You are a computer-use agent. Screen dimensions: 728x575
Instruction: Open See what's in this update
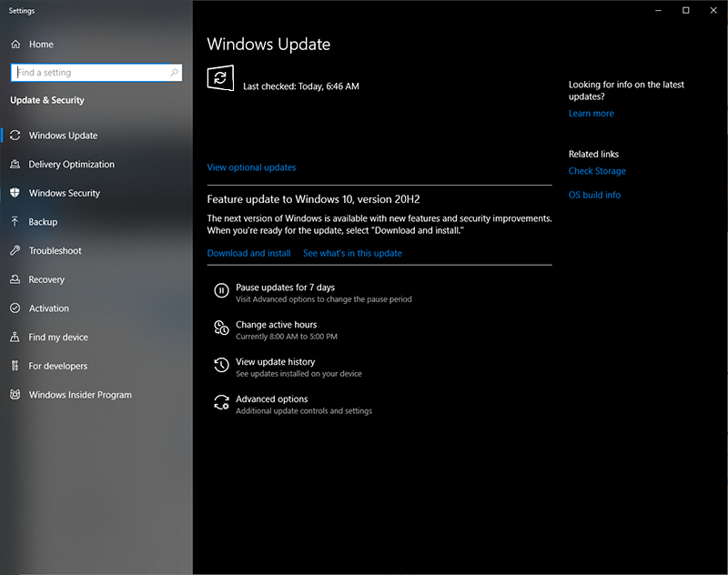click(x=352, y=253)
